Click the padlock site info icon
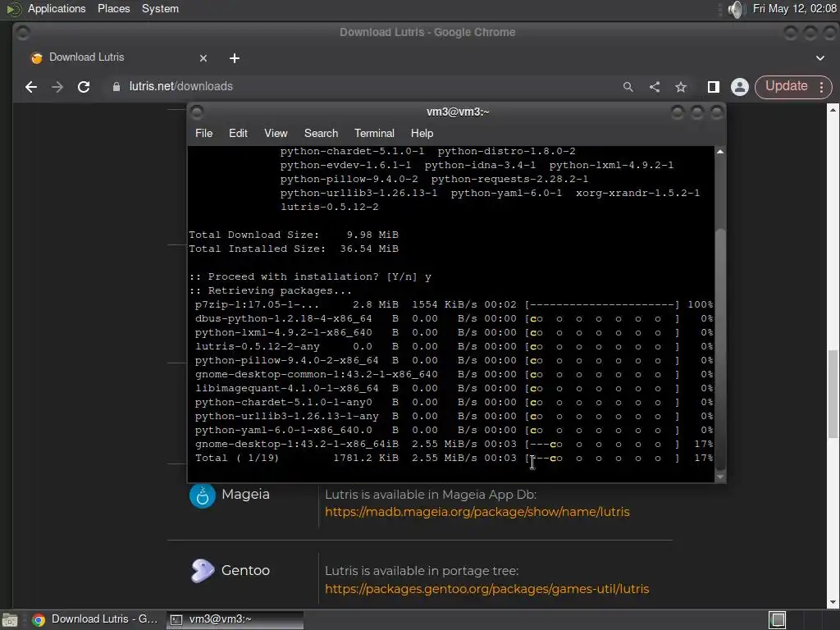This screenshot has height=630, width=840. [116, 87]
